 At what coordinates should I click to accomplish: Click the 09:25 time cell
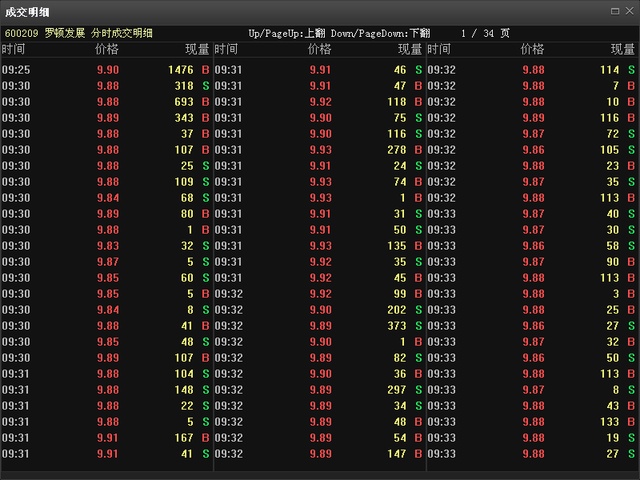[16, 70]
